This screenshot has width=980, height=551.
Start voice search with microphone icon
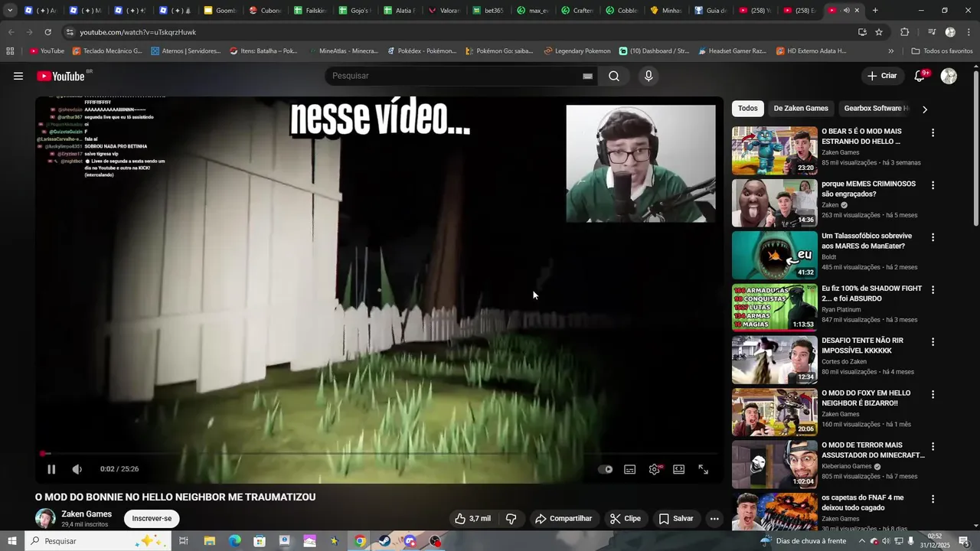click(x=648, y=76)
